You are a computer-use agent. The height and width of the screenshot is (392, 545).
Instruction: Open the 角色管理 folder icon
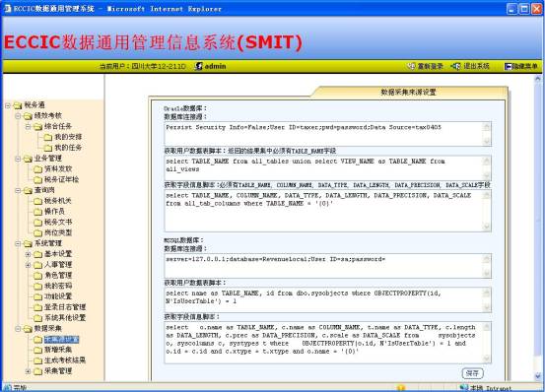coord(37,276)
